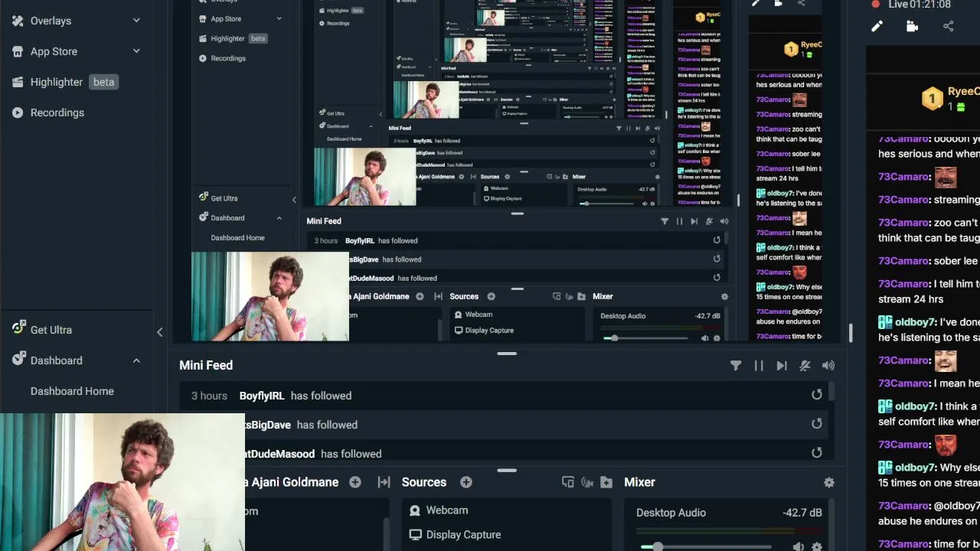Click the Get Ultra icon in main sidebar

pos(19,328)
